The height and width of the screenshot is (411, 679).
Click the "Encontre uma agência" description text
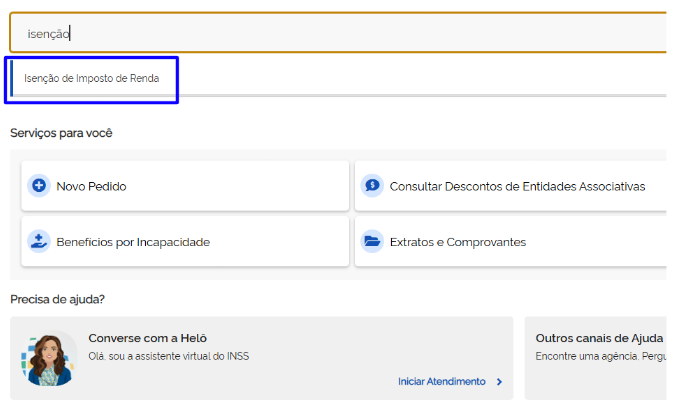(600, 356)
